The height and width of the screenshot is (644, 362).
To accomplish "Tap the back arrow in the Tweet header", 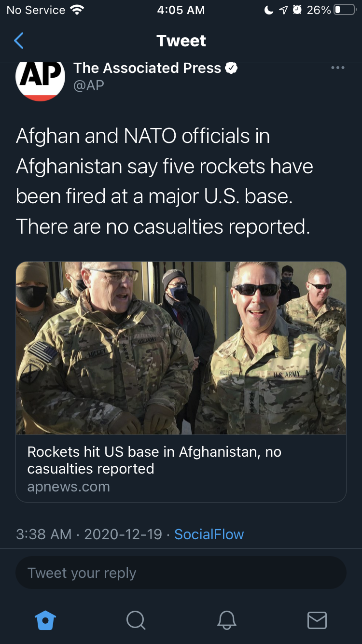I will 19,41.
